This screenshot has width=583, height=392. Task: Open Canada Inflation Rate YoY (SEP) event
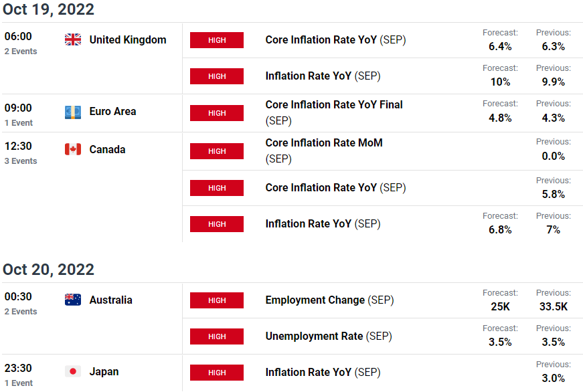(x=323, y=224)
